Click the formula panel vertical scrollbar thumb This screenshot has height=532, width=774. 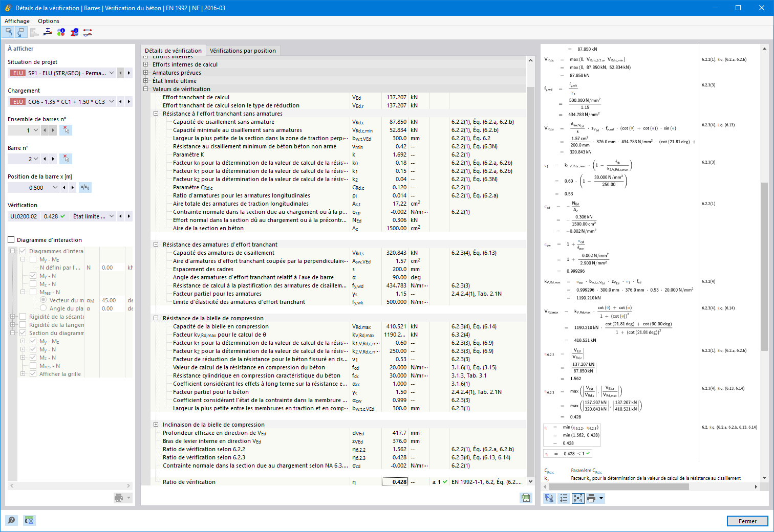764,267
